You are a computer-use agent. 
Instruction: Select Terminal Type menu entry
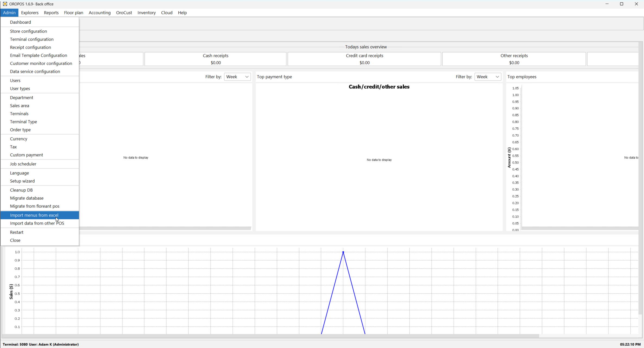click(40, 122)
